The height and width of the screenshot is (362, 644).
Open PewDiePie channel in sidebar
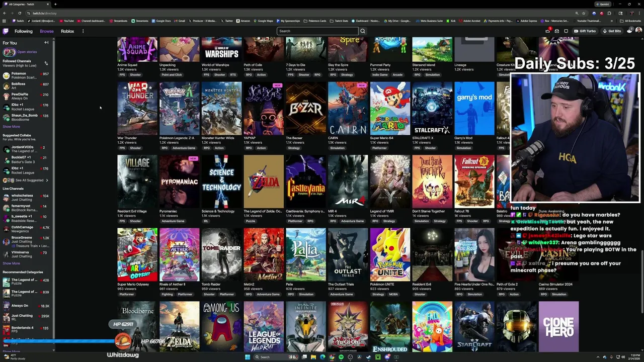pyautogui.click(x=26, y=97)
